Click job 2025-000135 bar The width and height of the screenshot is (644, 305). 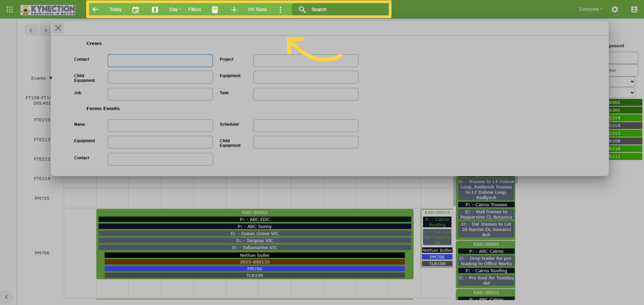click(x=255, y=262)
